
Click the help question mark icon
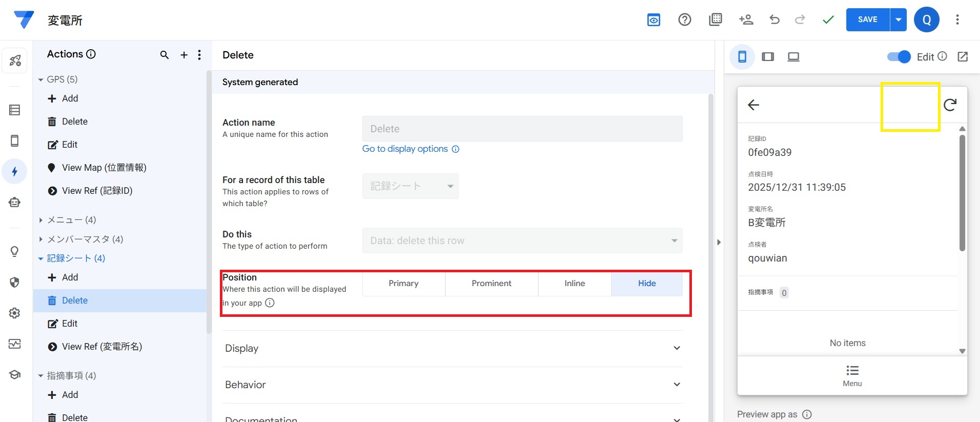(x=684, y=19)
